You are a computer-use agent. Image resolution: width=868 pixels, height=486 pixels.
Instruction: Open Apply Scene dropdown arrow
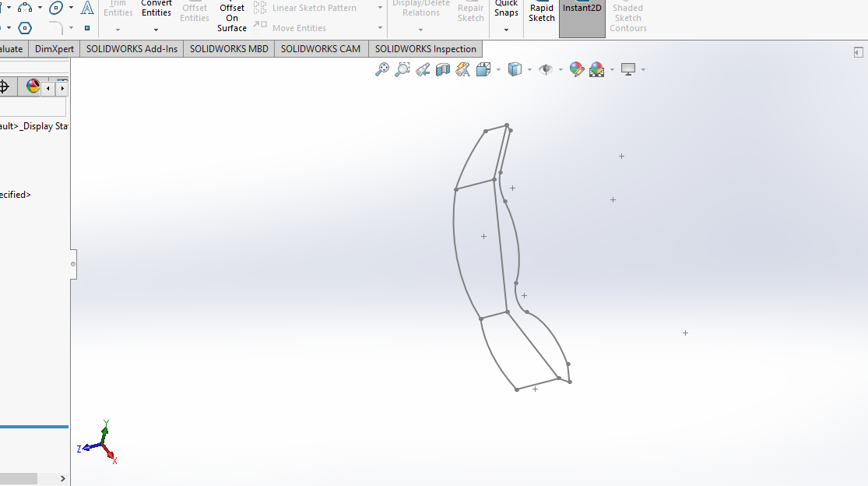click(x=612, y=70)
